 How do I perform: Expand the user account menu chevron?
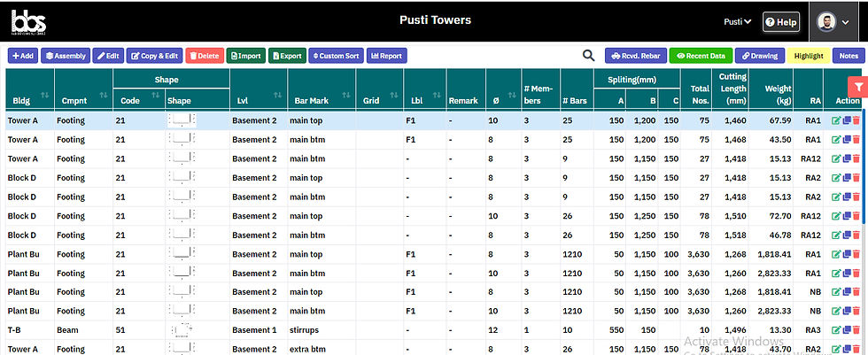[845, 22]
